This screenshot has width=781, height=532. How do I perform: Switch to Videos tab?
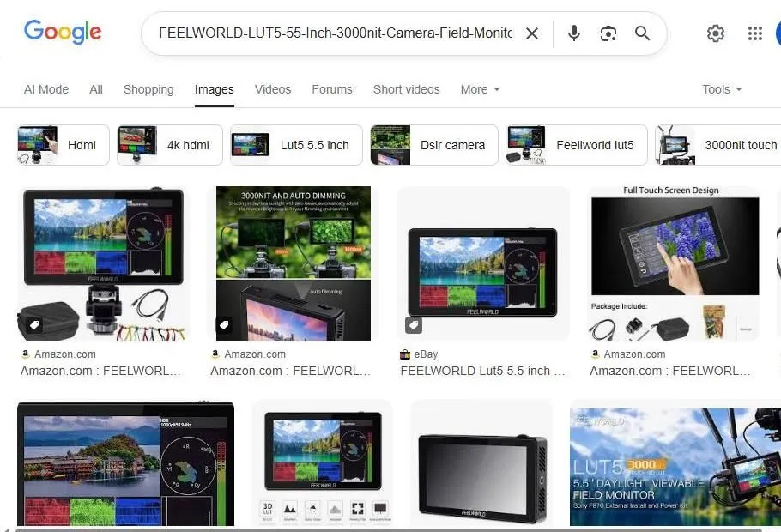pyautogui.click(x=273, y=89)
